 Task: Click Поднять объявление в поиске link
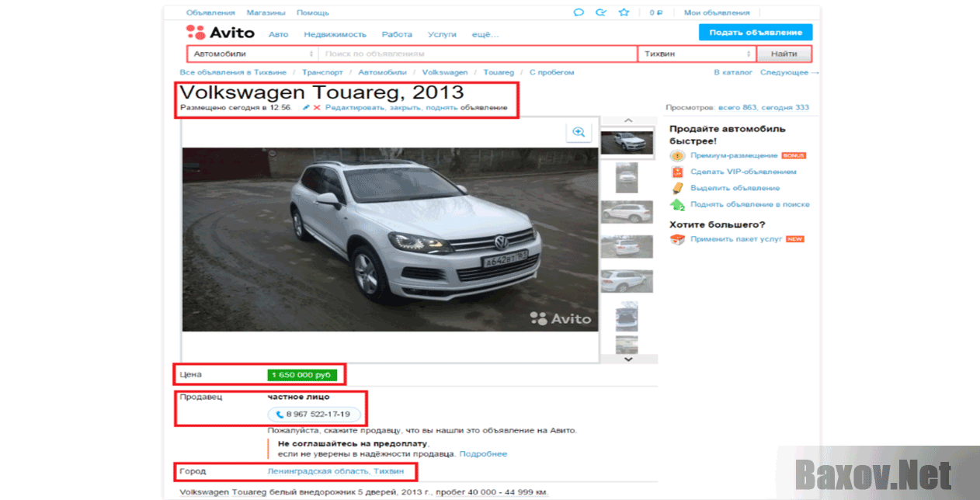click(x=750, y=205)
